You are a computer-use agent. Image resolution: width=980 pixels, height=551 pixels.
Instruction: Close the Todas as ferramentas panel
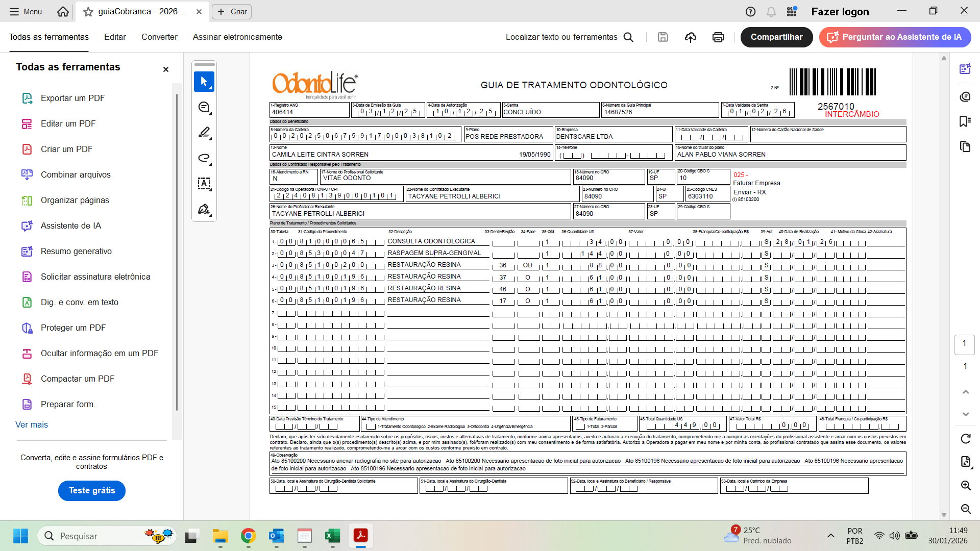(165, 69)
